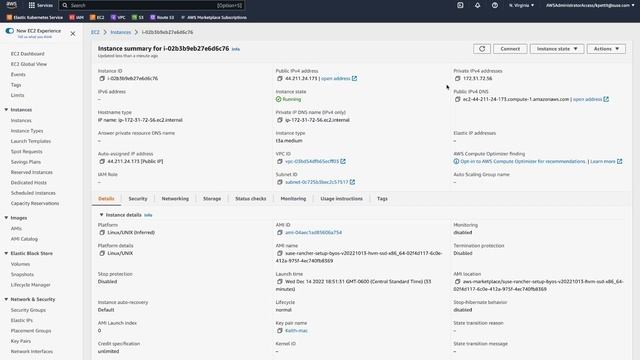
Task: Copy the Subnet ID value
Action: pos(280,182)
